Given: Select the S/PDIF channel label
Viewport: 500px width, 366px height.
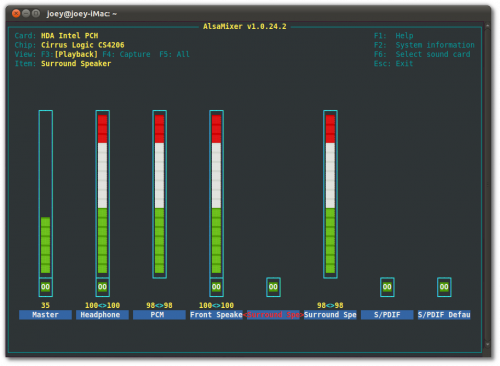Looking at the screenshot, I should coord(387,315).
